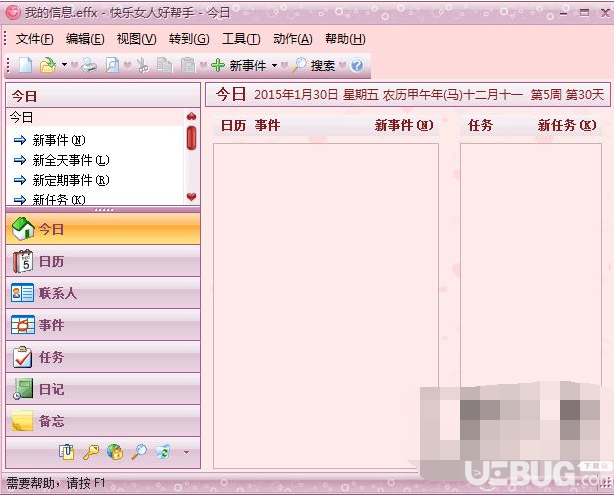Image resolution: width=614 pixels, height=495 pixels.
Task: Click the 搜索 magnifier toolbar button
Action: click(x=314, y=65)
